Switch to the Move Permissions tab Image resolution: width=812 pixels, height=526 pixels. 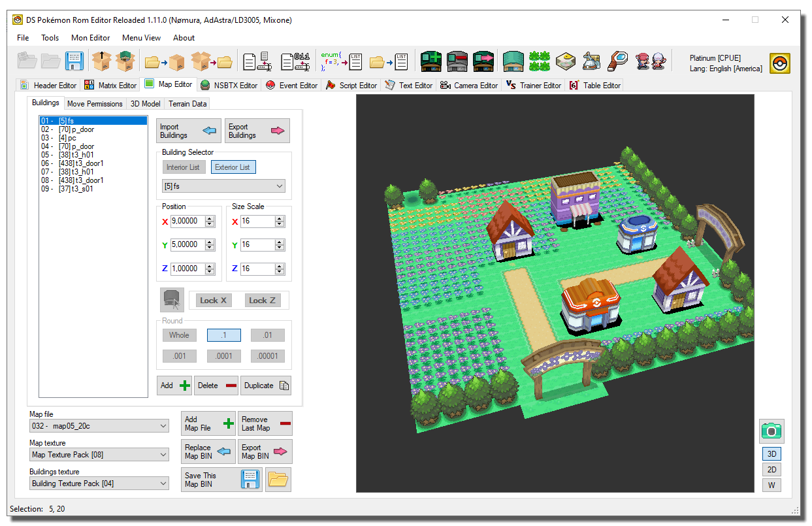point(95,103)
